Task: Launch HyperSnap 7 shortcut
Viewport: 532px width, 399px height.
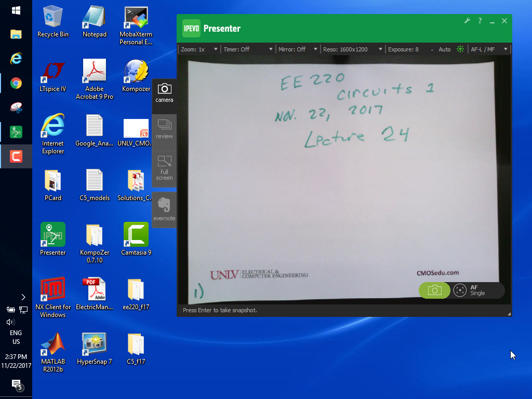Action: [x=95, y=349]
